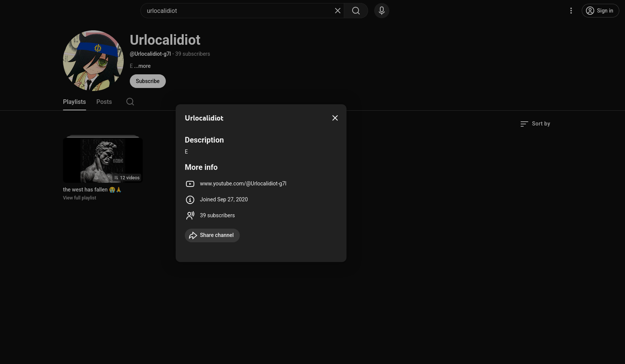
Task: Open the Sort by dropdown
Action: tap(535, 124)
